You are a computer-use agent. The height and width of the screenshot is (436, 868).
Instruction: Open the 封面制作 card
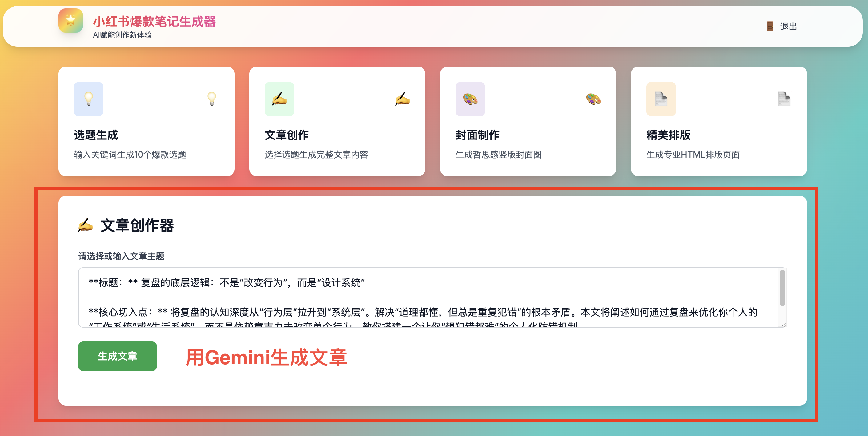(528, 121)
